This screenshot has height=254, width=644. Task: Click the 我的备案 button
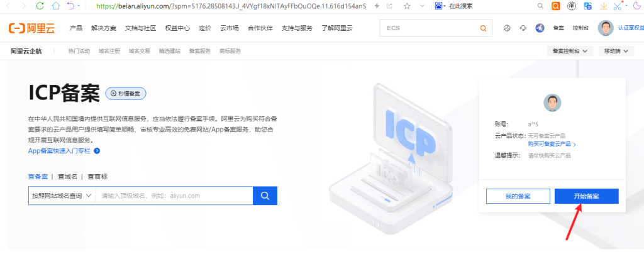click(518, 196)
